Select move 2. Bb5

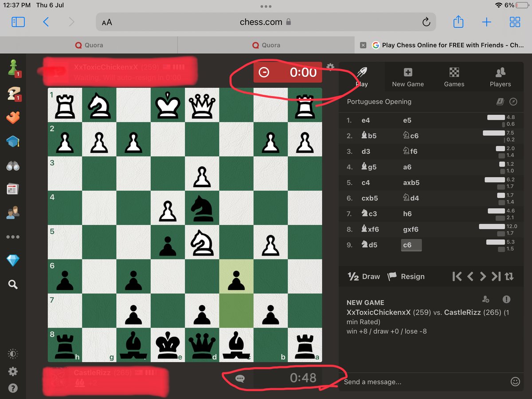369,136
